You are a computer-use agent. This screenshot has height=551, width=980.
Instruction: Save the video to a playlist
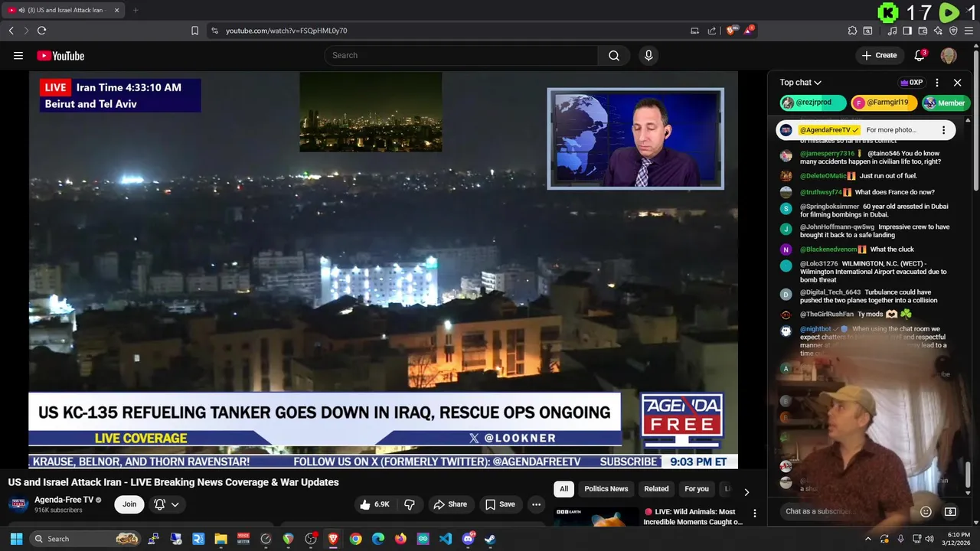[499, 504]
